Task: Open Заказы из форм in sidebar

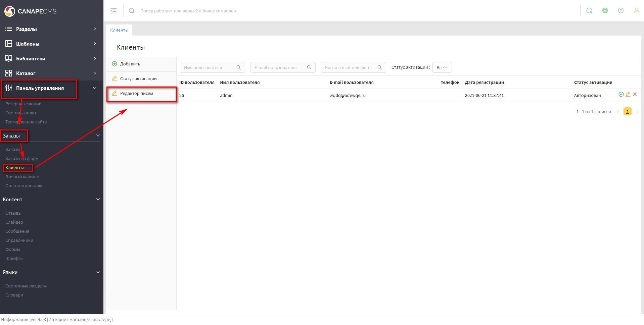Action: pos(22,158)
